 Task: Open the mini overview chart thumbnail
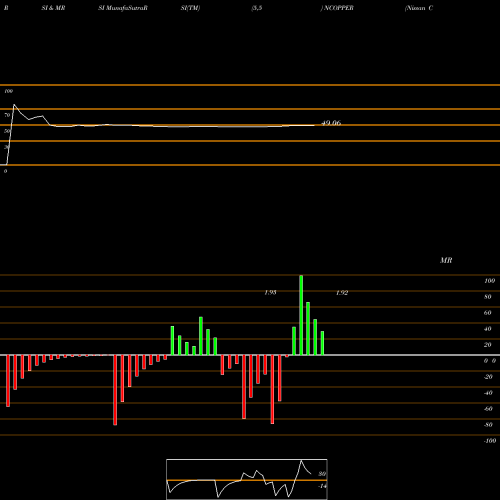pos(247,479)
